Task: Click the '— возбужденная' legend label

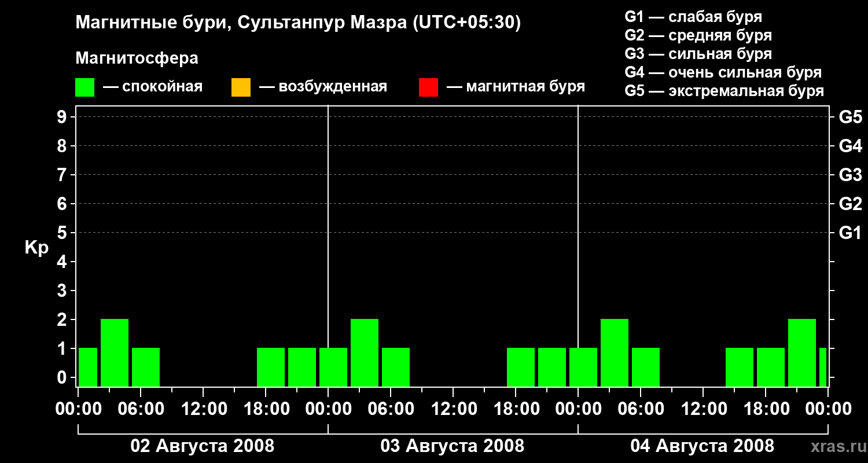Action: (323, 87)
